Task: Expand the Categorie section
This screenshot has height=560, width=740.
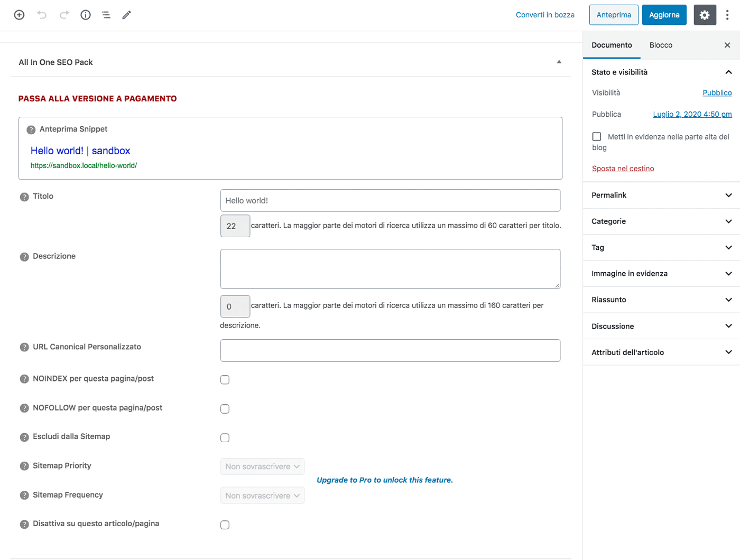Action: (661, 221)
